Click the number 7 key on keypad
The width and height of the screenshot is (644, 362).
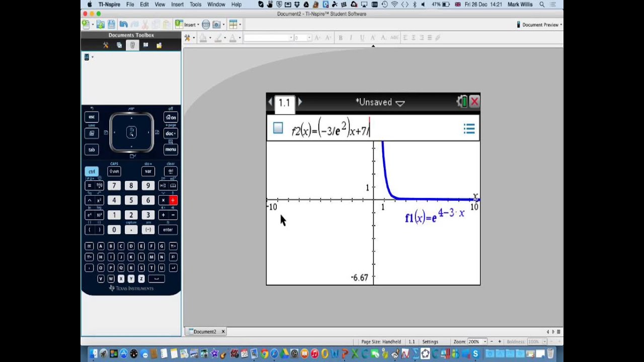[114, 186]
